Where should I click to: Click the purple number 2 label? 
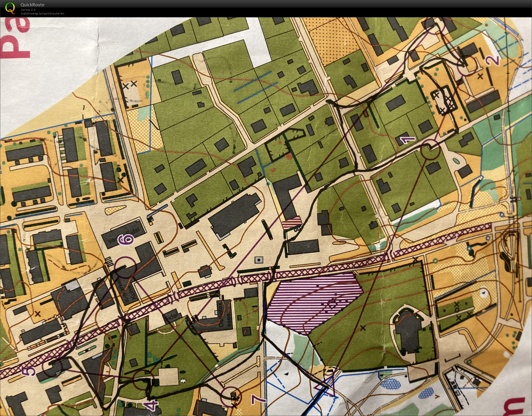(x=492, y=61)
